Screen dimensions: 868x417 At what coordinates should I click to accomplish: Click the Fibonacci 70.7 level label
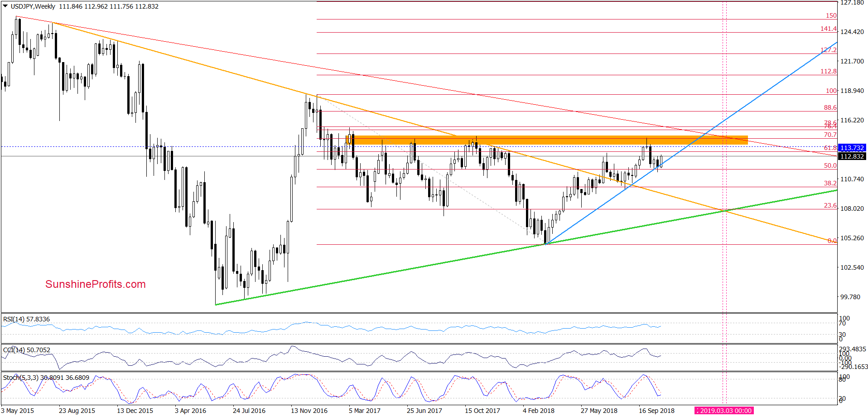tap(830, 135)
